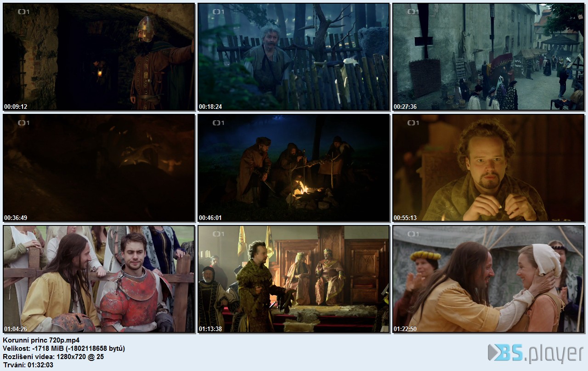Screen dimensions: 588x371
Task: Open the campfire night scene thumbnail
Action: 294,168
